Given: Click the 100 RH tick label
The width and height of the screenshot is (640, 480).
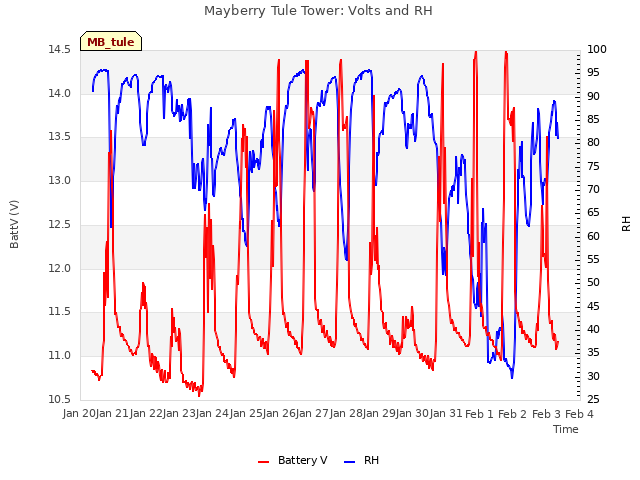Looking at the screenshot, I should 597,49.
